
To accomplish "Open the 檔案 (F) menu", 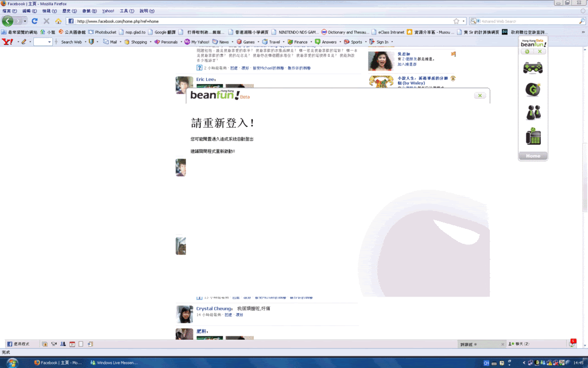I will pos(9,11).
